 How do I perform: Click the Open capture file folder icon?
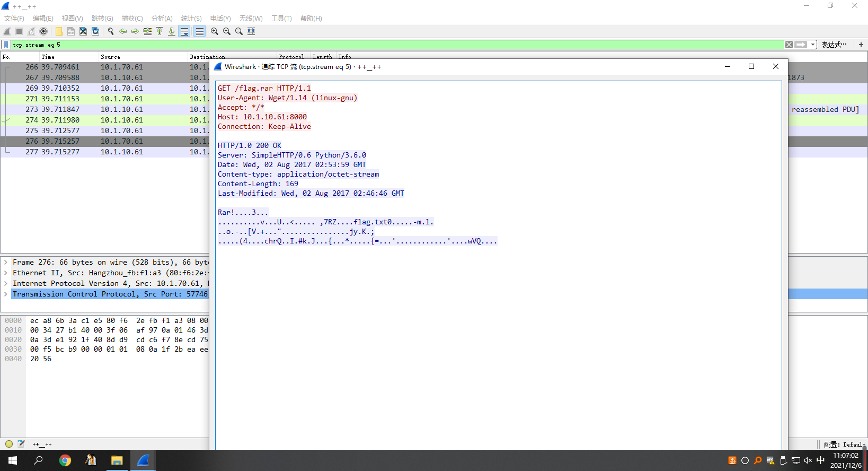coord(59,31)
